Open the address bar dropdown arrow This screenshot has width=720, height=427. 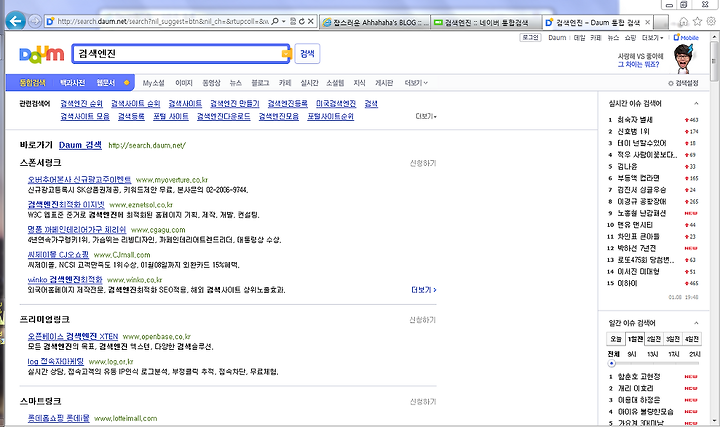[x=284, y=21]
